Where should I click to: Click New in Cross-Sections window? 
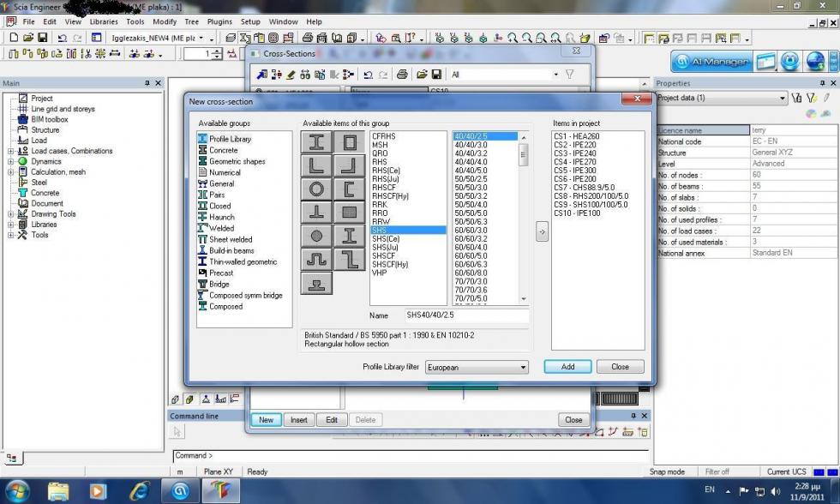pos(267,420)
